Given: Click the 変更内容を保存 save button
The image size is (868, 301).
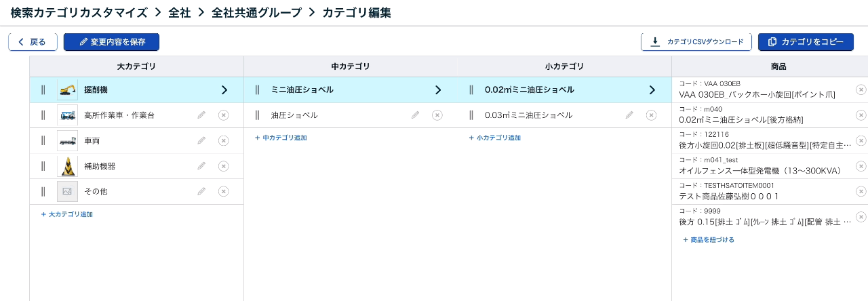Looking at the screenshot, I should (111, 42).
